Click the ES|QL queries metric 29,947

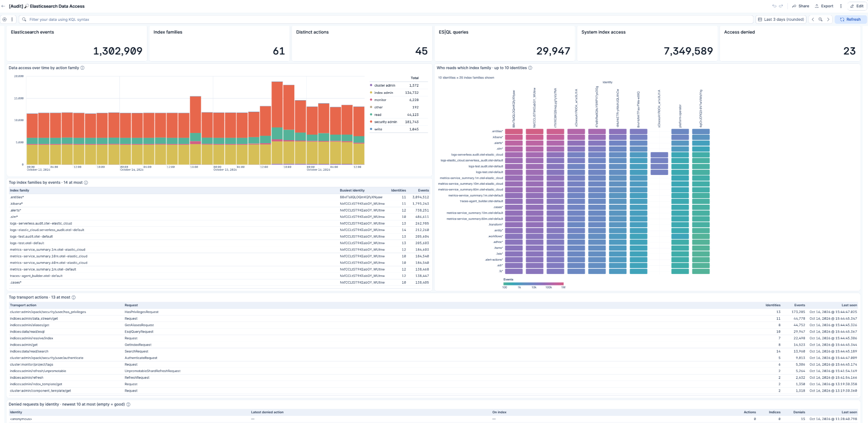click(553, 51)
